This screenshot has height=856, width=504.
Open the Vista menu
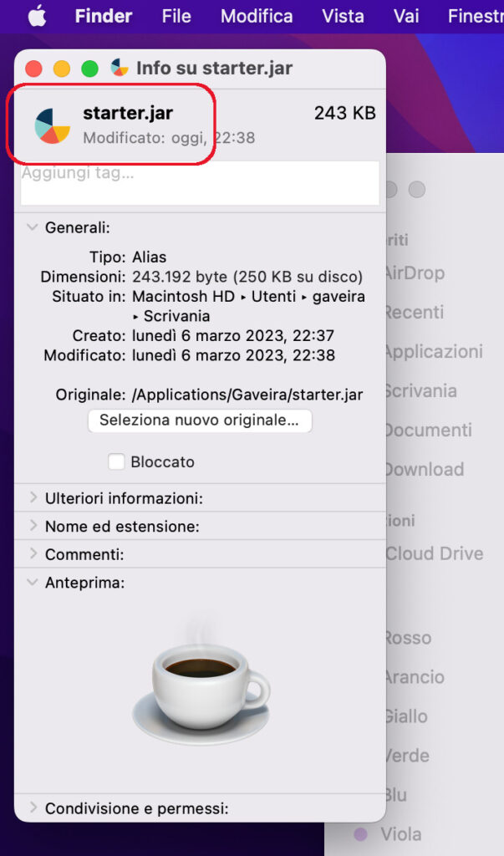343,17
